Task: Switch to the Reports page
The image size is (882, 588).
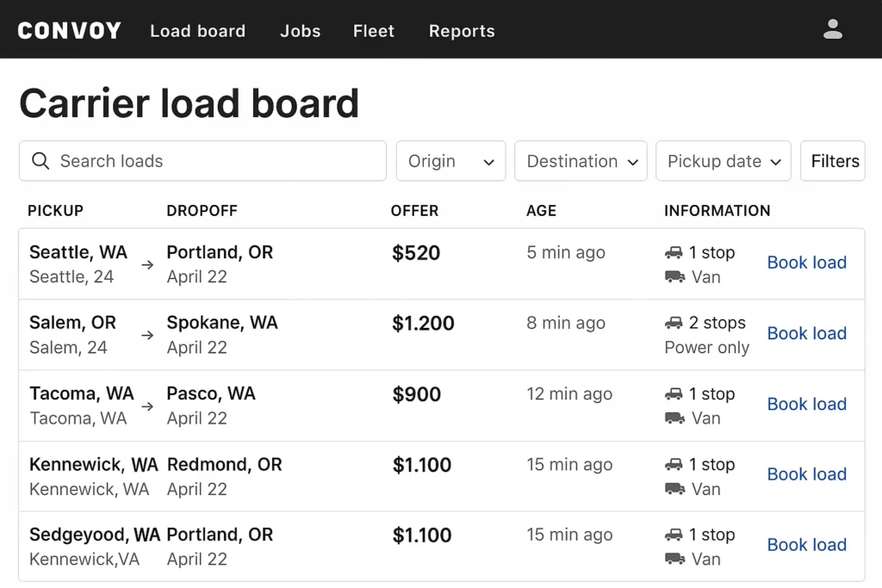Action: tap(462, 31)
